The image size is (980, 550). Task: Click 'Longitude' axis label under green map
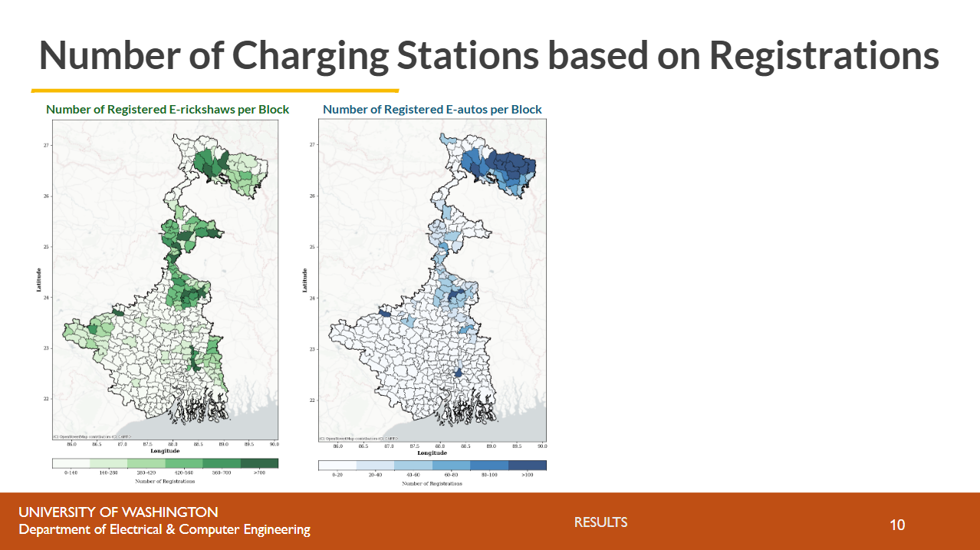point(165,451)
